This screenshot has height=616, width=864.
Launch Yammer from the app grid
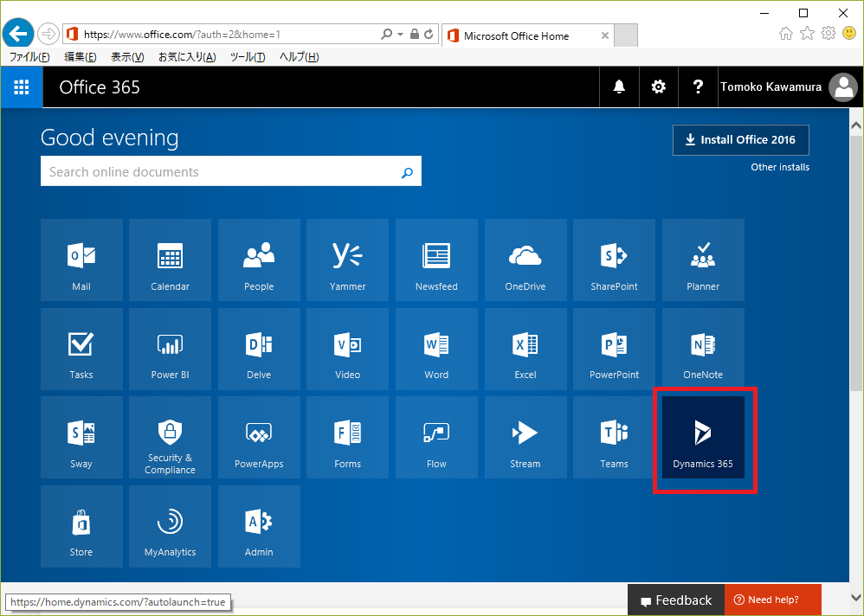348,260
